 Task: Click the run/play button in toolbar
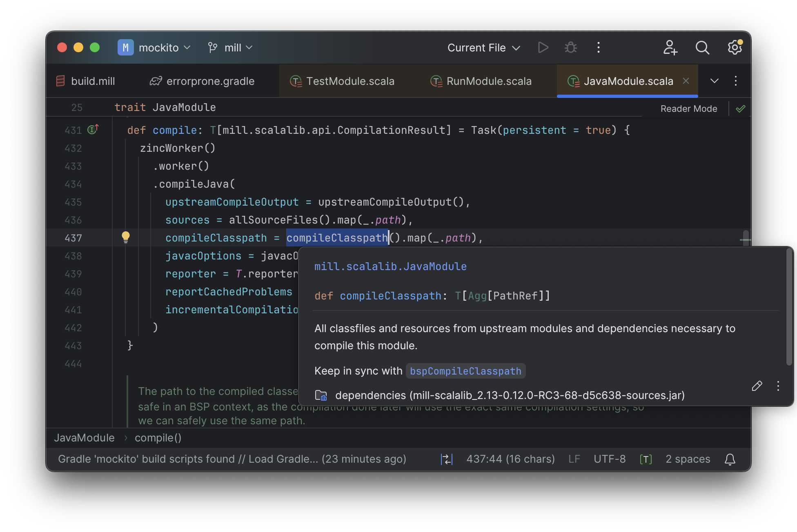pos(542,47)
